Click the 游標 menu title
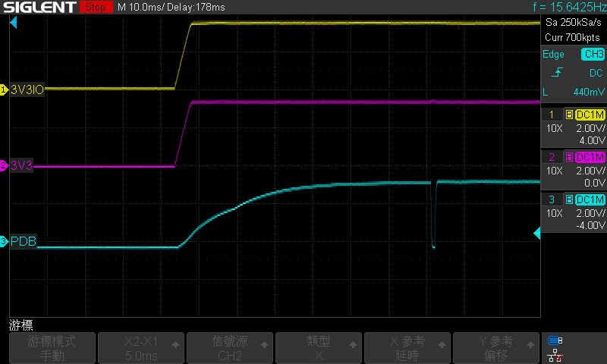 pos(21,325)
